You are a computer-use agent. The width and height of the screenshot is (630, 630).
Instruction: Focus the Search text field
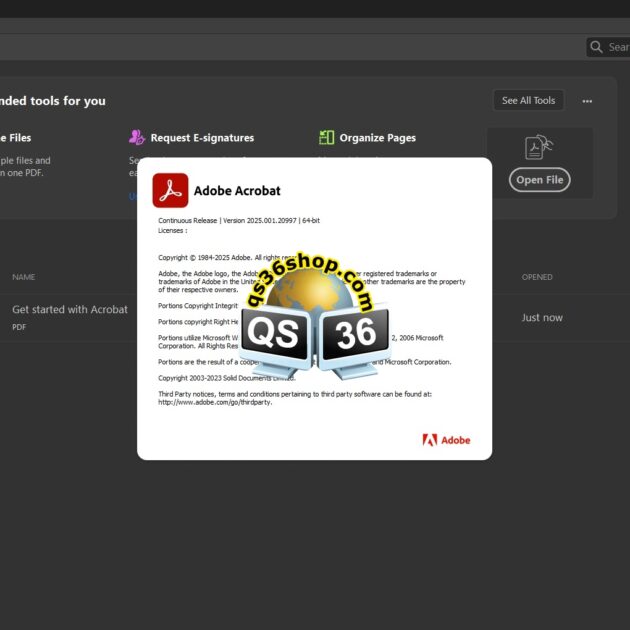(618, 47)
